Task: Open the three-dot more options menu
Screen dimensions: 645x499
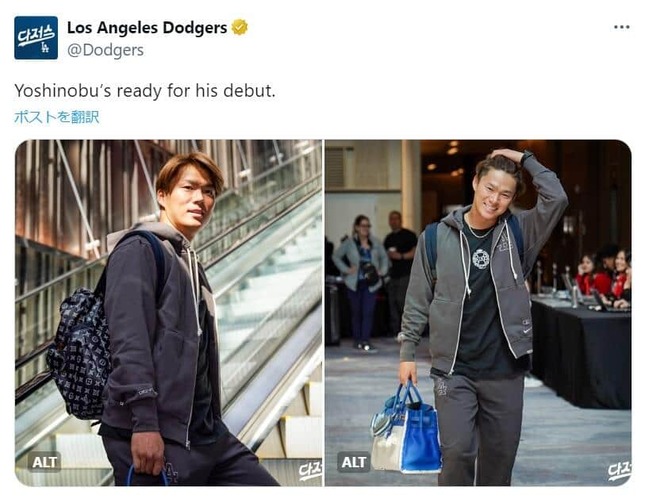Action: pyautogui.click(x=621, y=27)
